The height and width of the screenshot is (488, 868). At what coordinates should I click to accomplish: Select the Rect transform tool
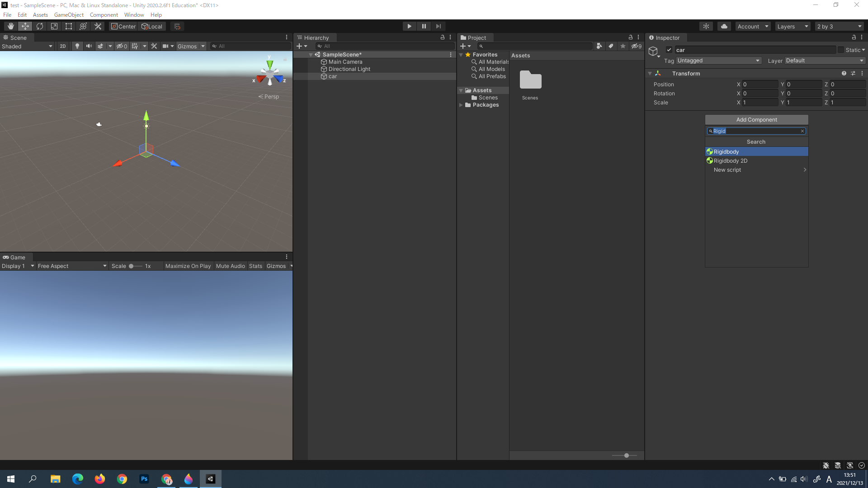[x=69, y=26]
